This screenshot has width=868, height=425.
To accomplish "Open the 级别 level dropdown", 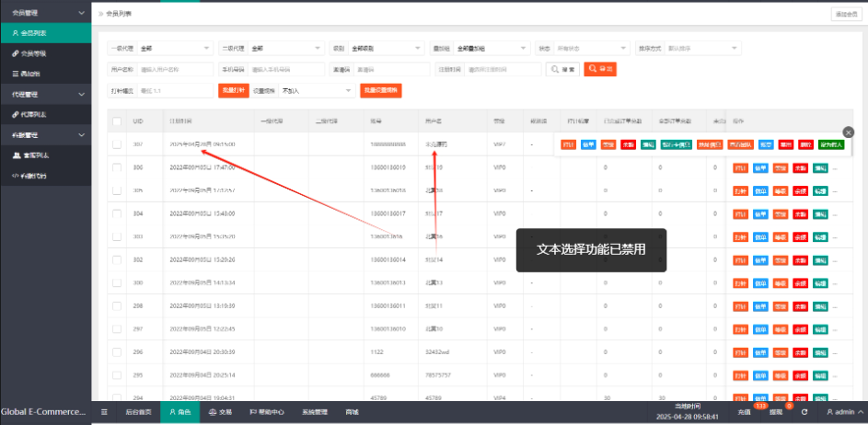I will [x=386, y=48].
